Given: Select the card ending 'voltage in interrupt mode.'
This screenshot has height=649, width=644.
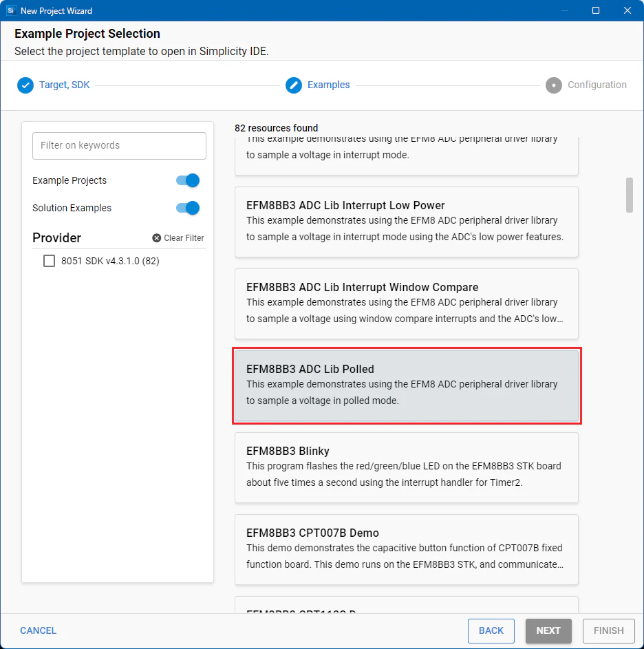Looking at the screenshot, I should pyautogui.click(x=406, y=156).
